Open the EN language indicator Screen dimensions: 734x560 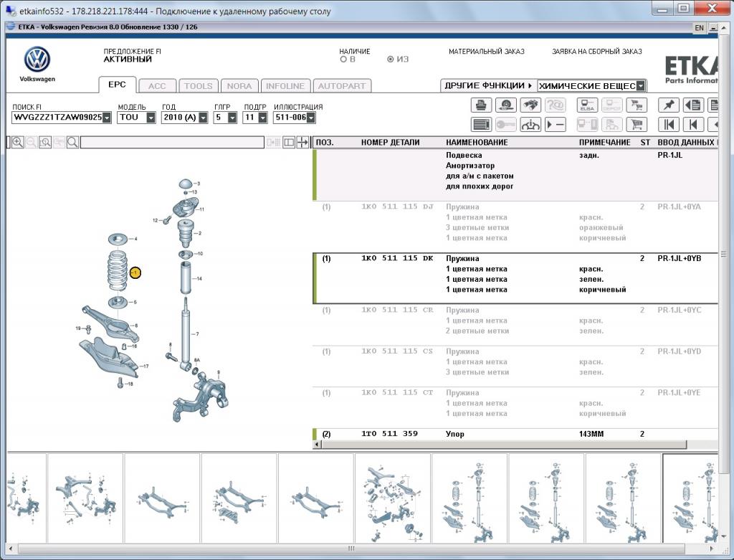point(699,28)
